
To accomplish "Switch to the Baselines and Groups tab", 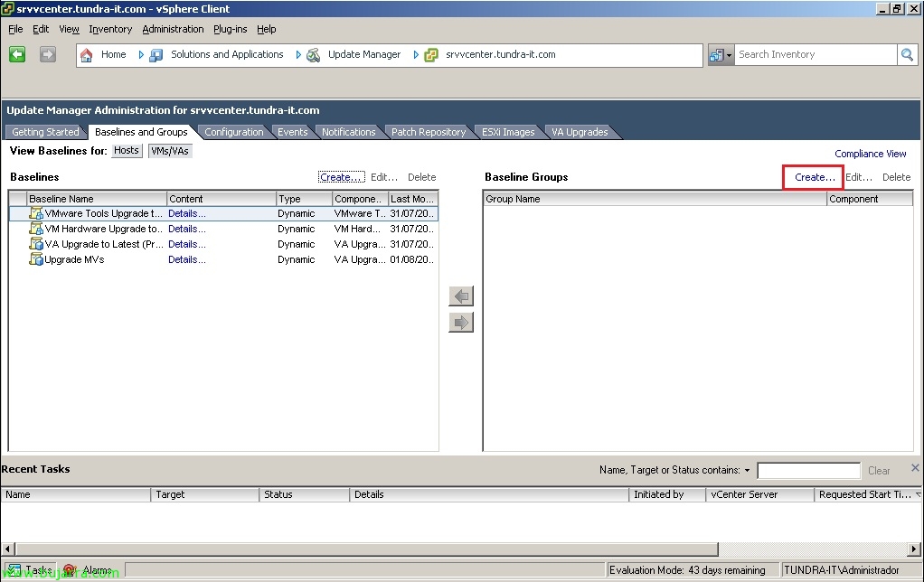I will coord(141,132).
